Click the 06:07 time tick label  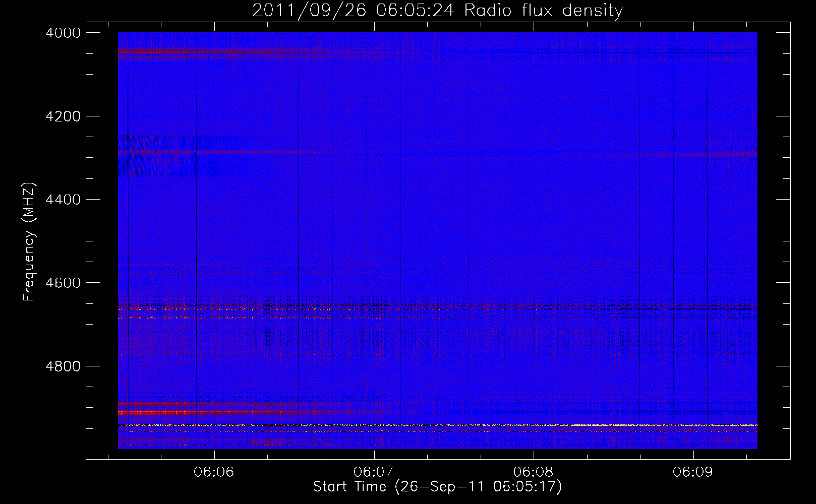(x=374, y=472)
